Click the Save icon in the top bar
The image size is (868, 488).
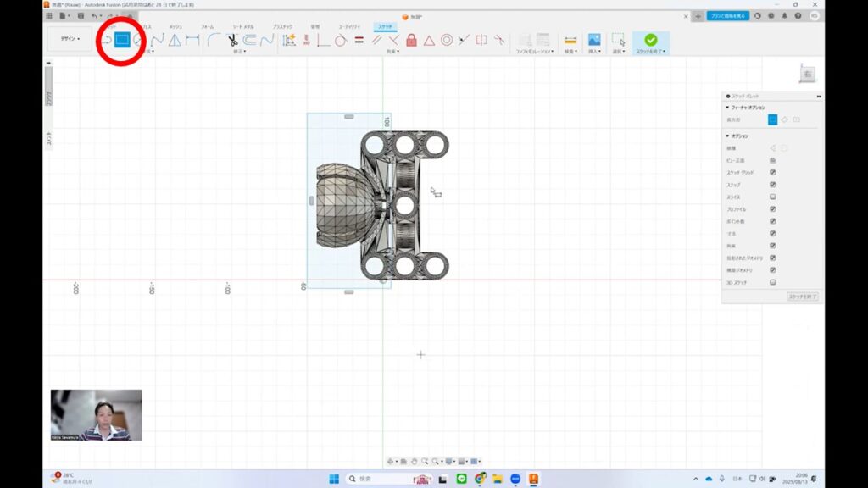[x=81, y=16]
